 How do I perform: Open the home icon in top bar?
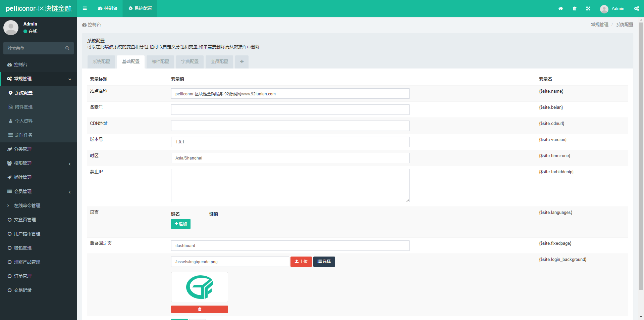coord(560,8)
